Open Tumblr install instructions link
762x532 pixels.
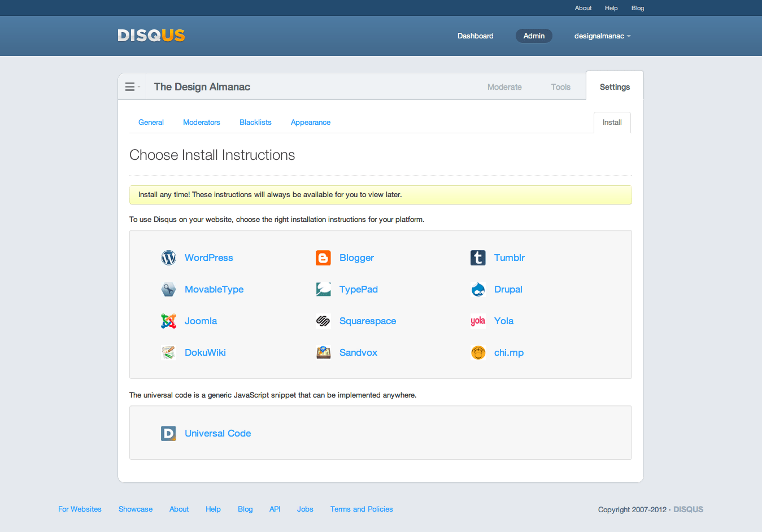tap(510, 258)
